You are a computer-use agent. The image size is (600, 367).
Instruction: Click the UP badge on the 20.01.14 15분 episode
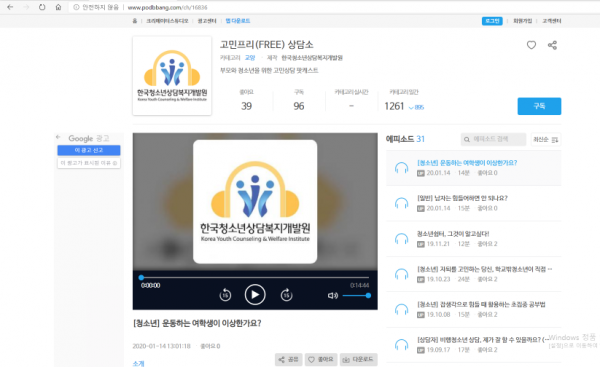[421, 209]
